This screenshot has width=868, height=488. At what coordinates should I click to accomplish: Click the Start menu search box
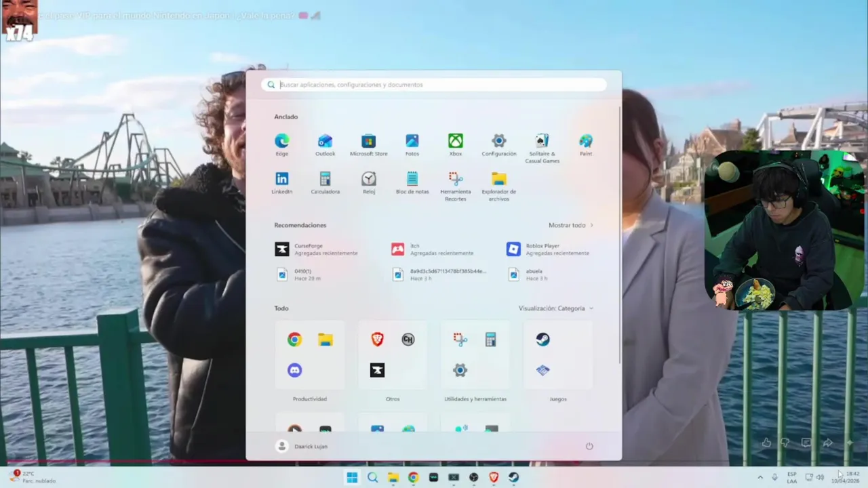[x=434, y=85]
